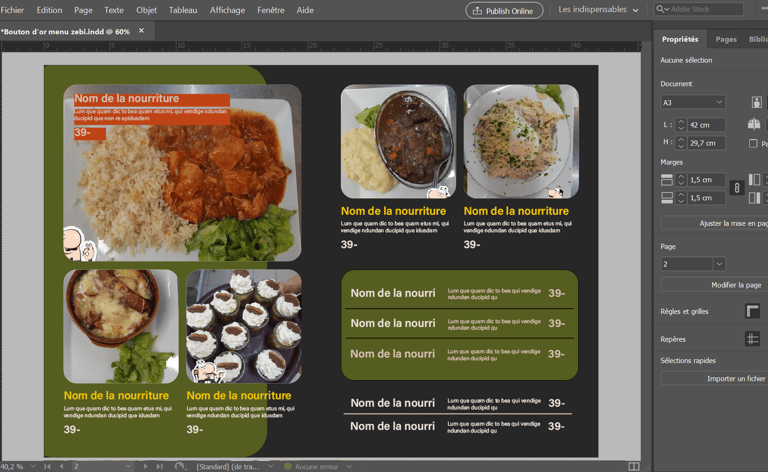This screenshot has height=472, width=768.
Task: Open the Texte menu
Action: tap(114, 10)
